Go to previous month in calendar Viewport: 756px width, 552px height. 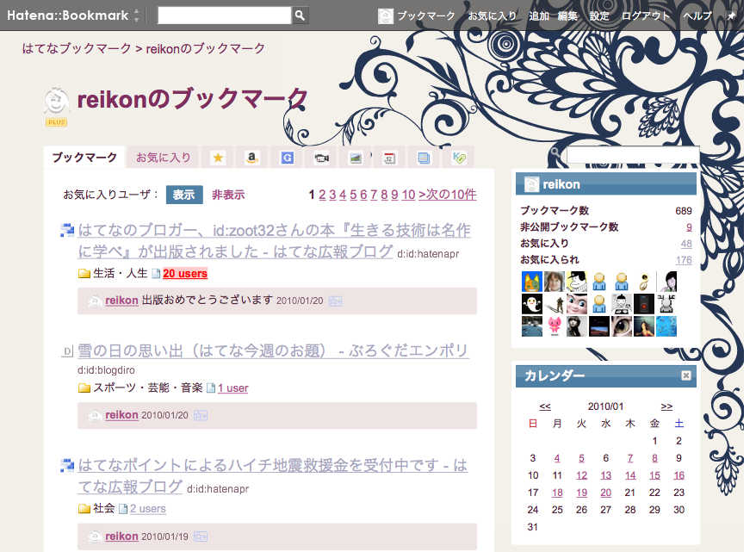(545, 406)
